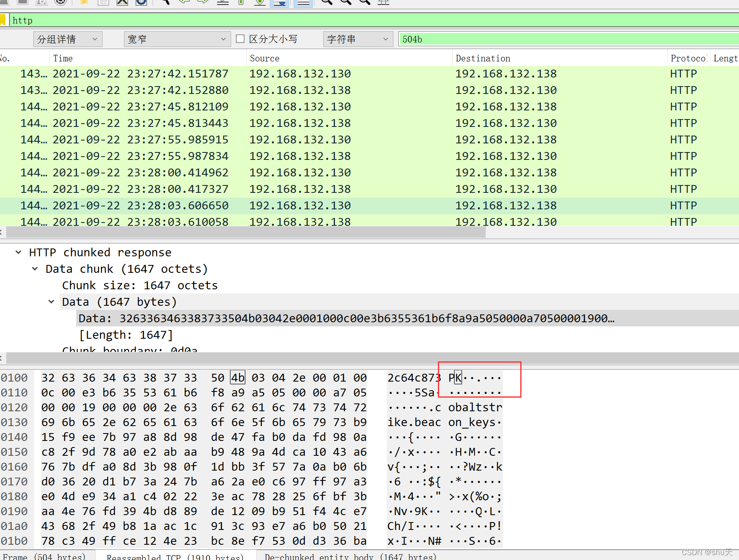Switch to Reassembled TCP (1910 bytes) tab
The width and height of the screenshot is (739, 560).
pyautogui.click(x=175, y=556)
